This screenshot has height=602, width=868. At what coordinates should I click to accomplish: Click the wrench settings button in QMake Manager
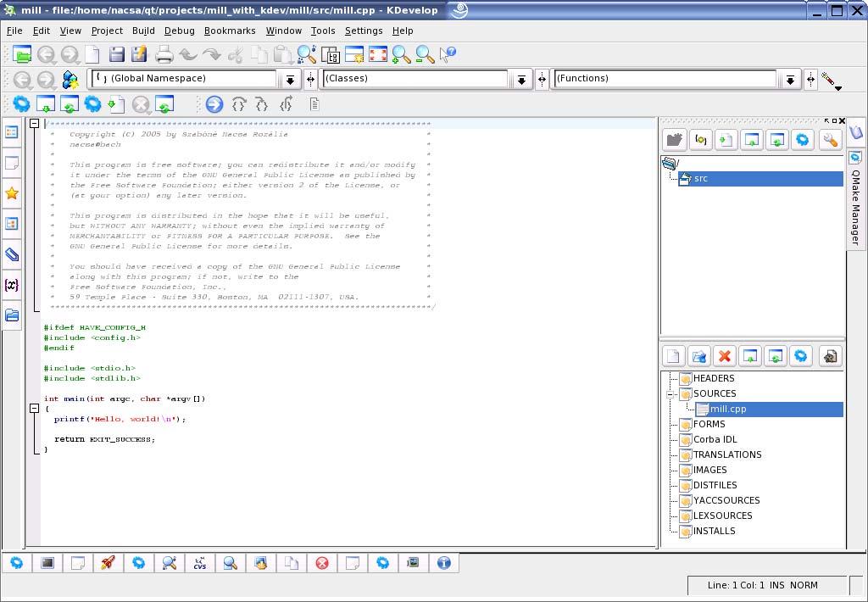tap(830, 140)
